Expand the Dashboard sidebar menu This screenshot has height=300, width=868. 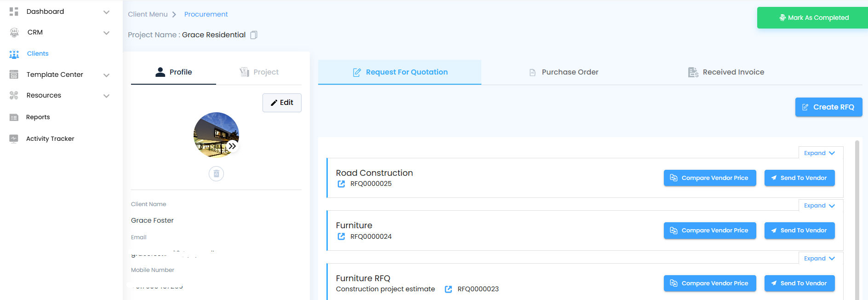(106, 12)
